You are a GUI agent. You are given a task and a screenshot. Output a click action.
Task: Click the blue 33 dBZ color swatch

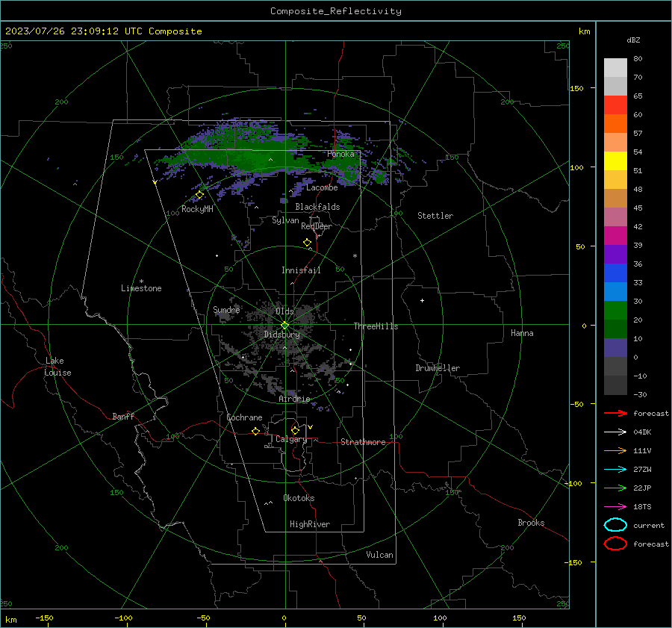pyautogui.click(x=615, y=273)
